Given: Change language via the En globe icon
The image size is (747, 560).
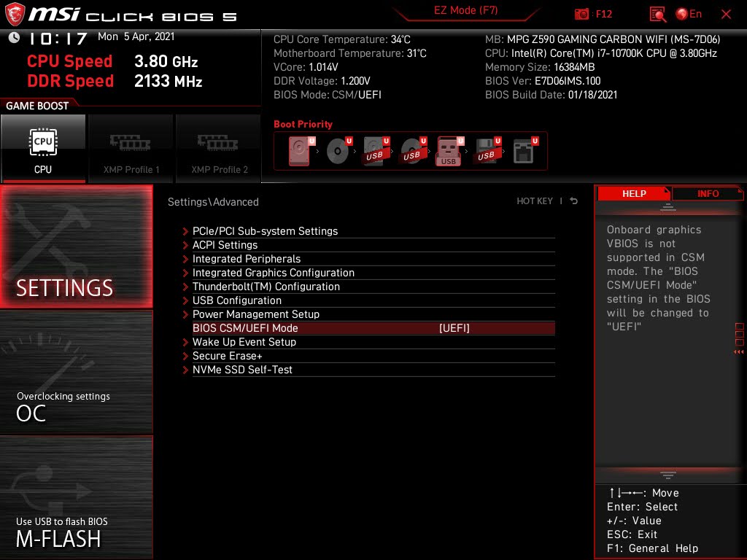Looking at the screenshot, I should (x=689, y=14).
